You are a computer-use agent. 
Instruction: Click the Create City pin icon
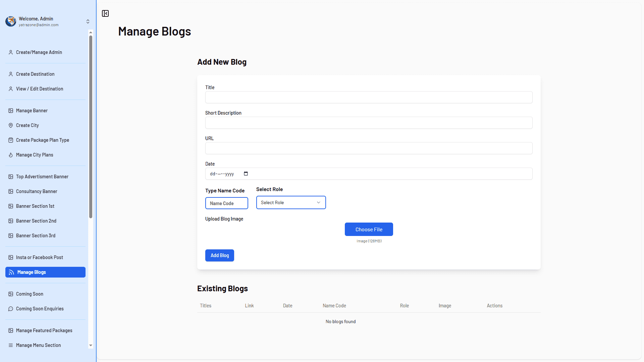tap(11, 125)
